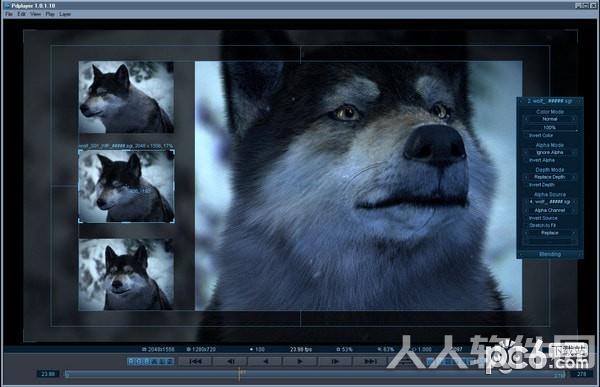Click the 100 status bar value
Image resolution: width=600 pixels, height=387 pixels.
click(257, 349)
